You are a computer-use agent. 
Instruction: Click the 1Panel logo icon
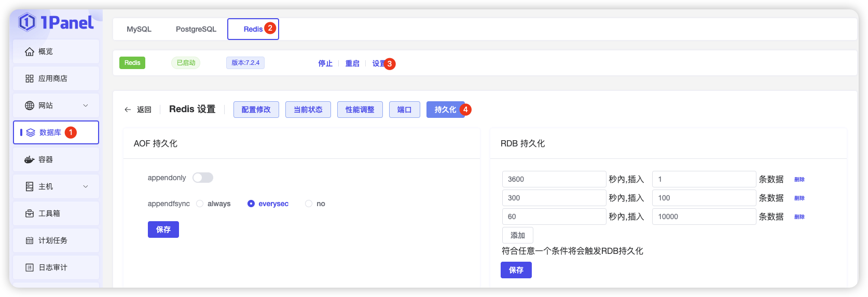[27, 22]
